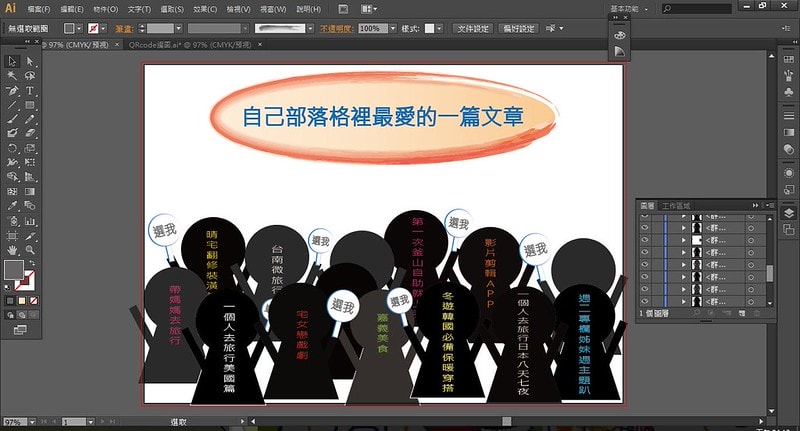Toggle visibility of white-thumbnail layer row
Image resolution: width=800 pixels, height=431 pixels.
(645, 240)
